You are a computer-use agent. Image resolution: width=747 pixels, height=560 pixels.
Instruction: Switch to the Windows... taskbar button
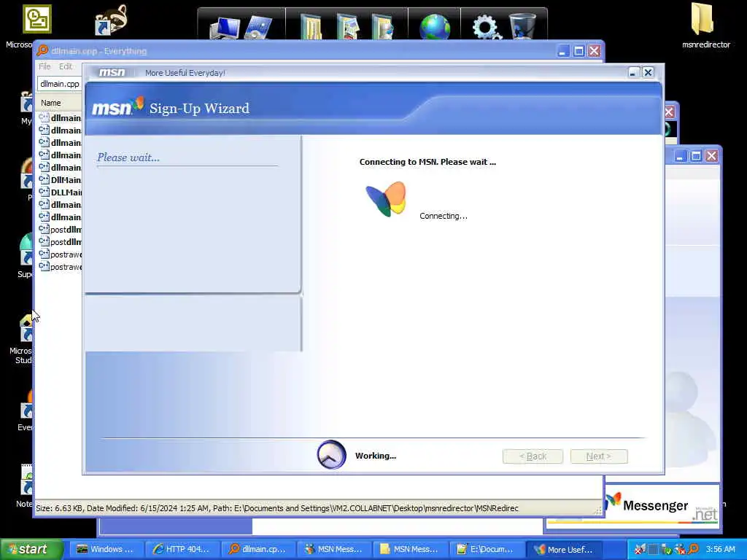click(x=105, y=549)
